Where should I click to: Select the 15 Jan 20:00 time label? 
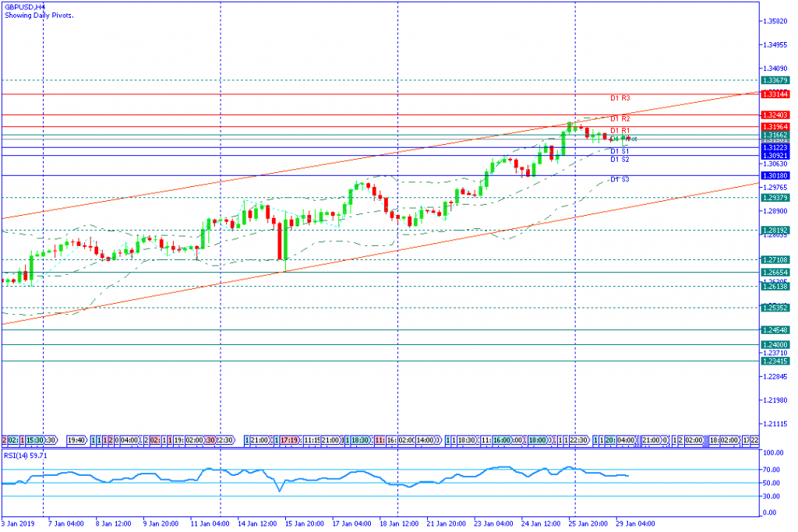(305, 523)
